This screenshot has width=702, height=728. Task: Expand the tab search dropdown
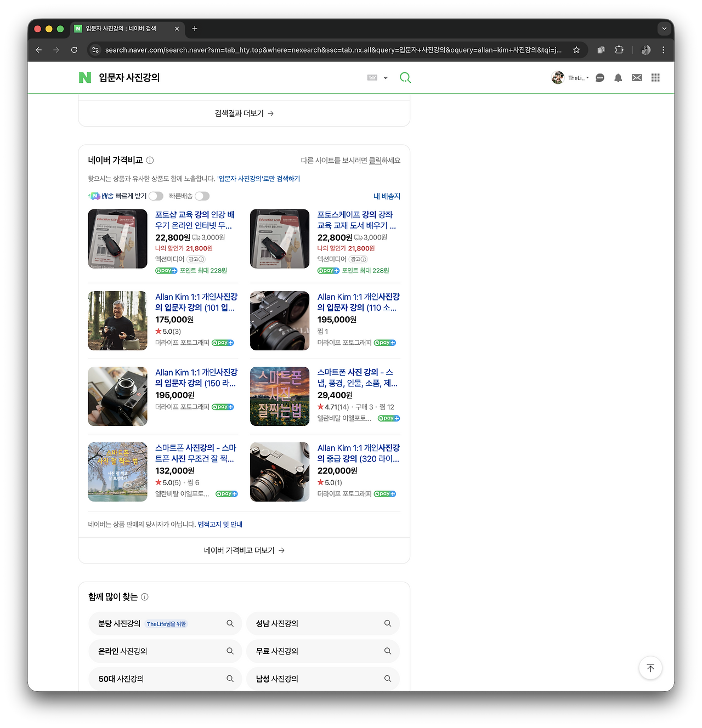coord(664,29)
